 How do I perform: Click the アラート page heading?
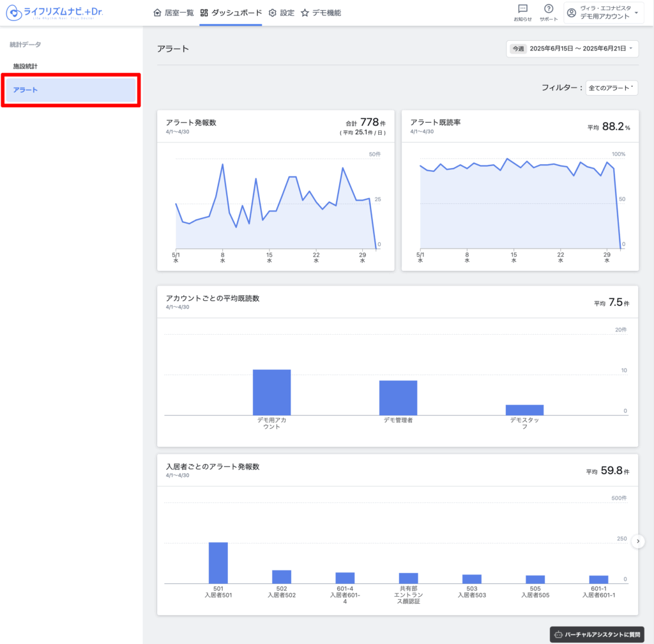[173, 49]
